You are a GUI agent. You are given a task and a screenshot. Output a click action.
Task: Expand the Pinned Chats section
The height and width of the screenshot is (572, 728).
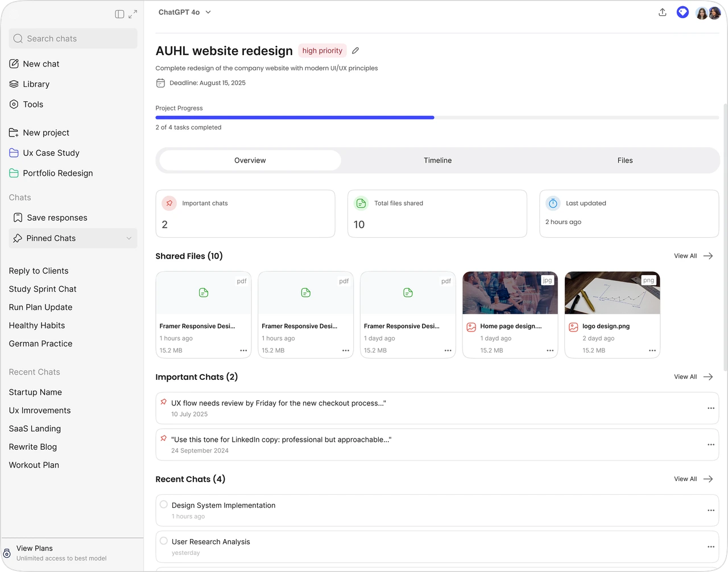tap(129, 238)
